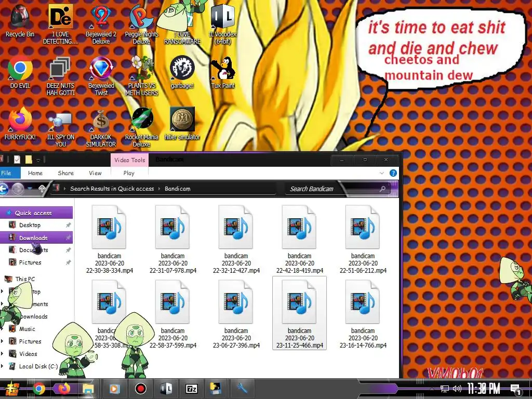The image size is (532, 399).
Task: Click the volume icon in system tray
Action: 457,389
